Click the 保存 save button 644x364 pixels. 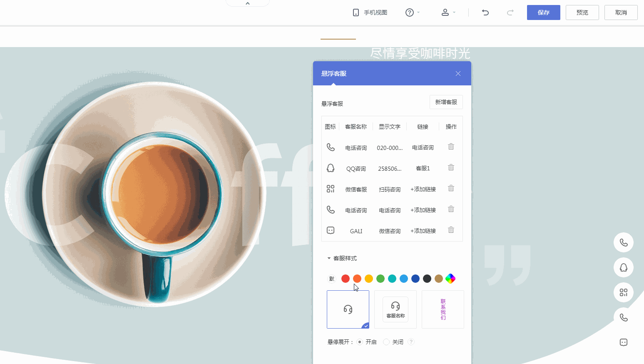[544, 12]
